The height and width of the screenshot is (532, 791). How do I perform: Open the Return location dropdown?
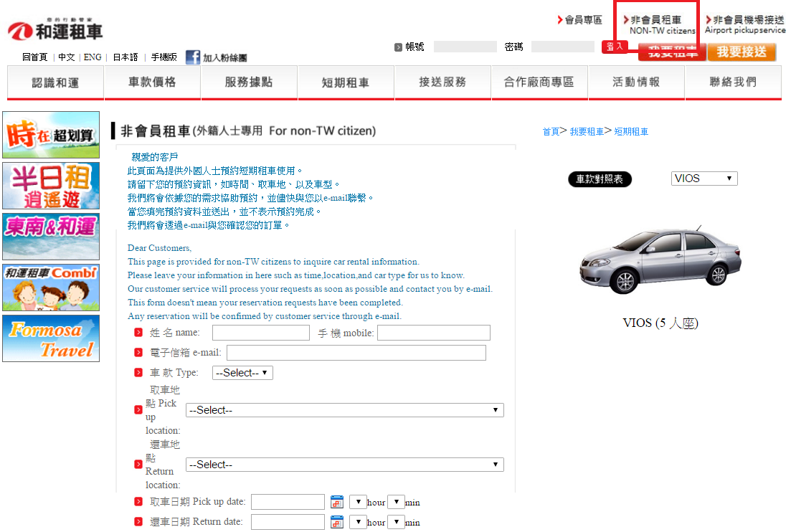344,465
